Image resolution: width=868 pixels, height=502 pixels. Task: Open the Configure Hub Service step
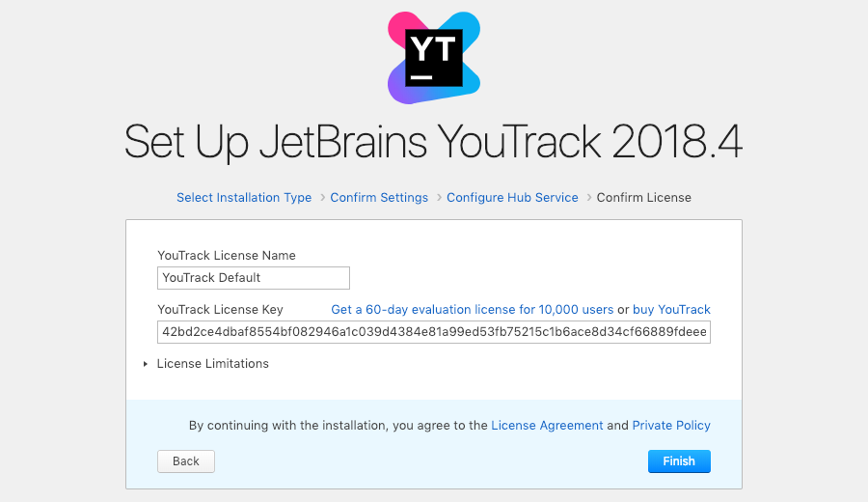pyautogui.click(x=512, y=197)
